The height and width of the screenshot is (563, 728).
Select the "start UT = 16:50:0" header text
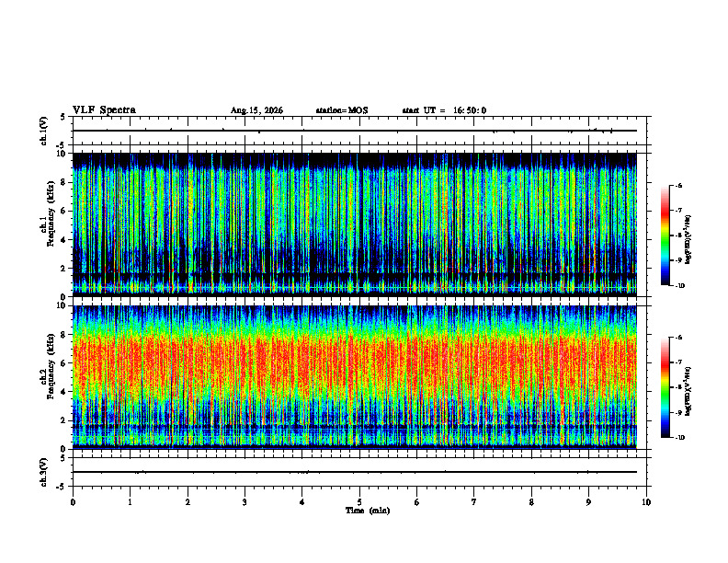444,110
